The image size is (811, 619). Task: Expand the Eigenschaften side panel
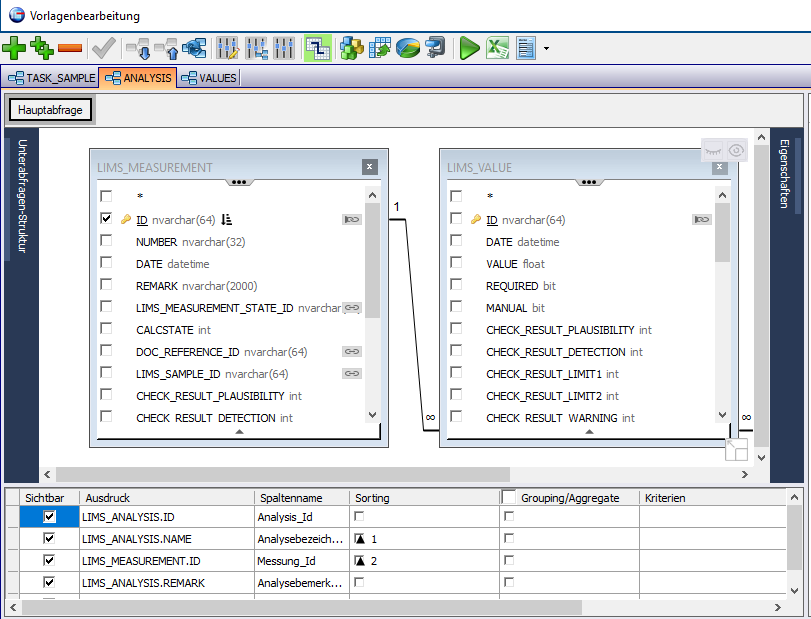[784, 174]
